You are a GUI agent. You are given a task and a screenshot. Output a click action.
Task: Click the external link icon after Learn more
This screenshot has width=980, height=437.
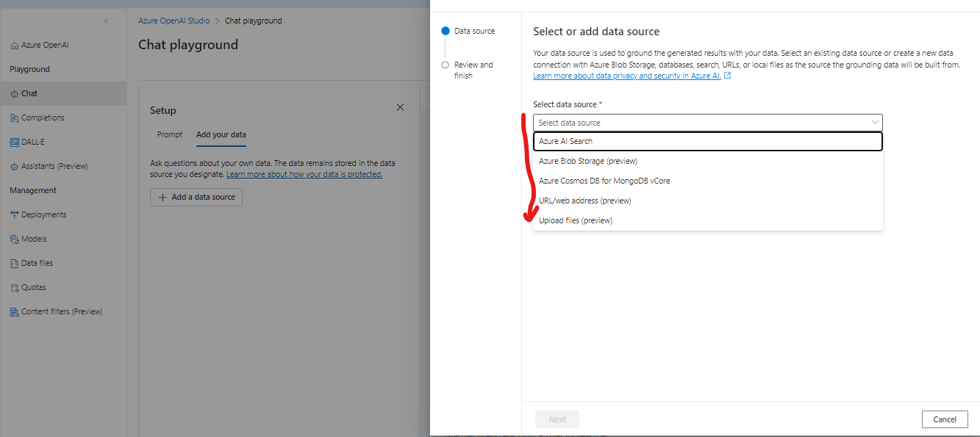coord(727,76)
